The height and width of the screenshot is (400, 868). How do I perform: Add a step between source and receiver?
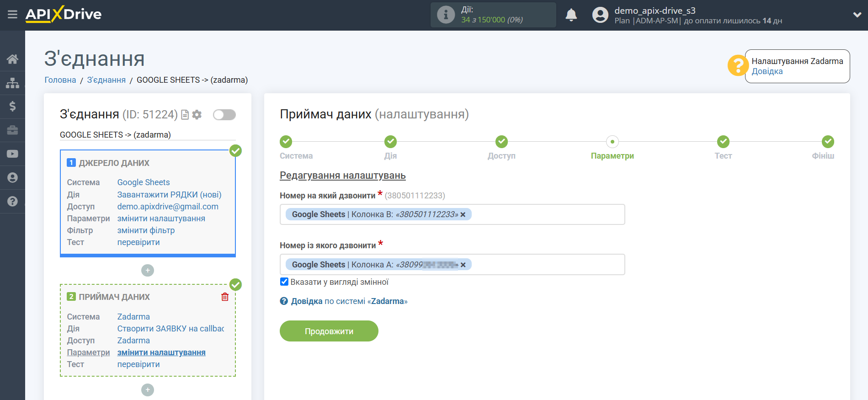(148, 271)
